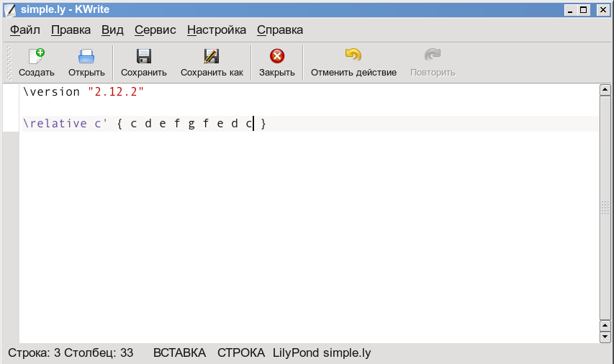This screenshot has width=614, height=364.
Task: Maximize the KWrite window
Action: pyautogui.click(x=584, y=10)
